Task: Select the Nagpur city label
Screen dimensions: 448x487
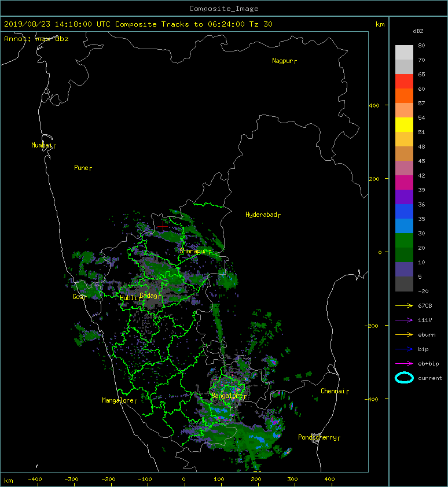Action: click(x=282, y=61)
